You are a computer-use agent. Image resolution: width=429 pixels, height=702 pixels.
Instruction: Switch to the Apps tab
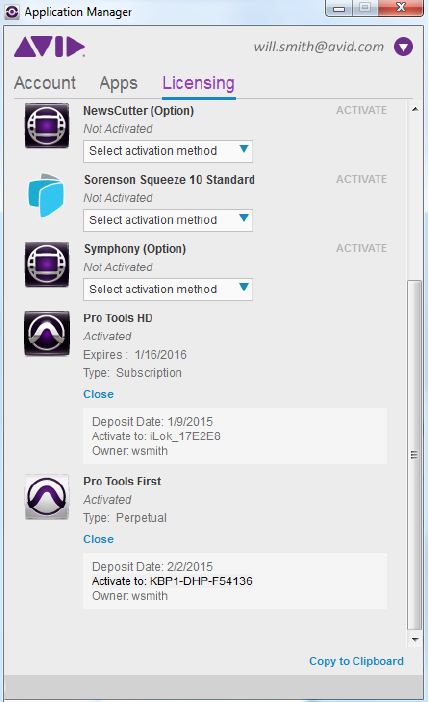tap(119, 83)
